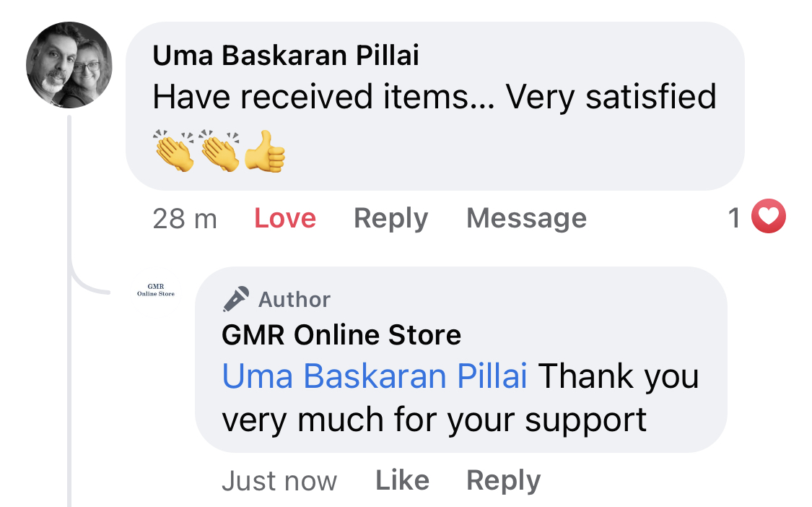Click the first clapping hands emoji

[x=174, y=150]
